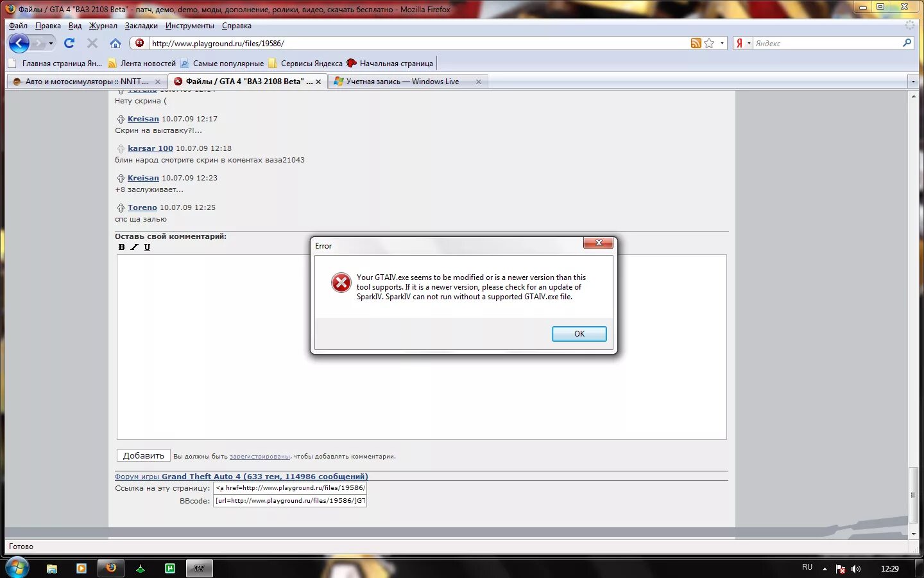This screenshot has width=924, height=578.
Task: Open the Вид menu
Action: point(75,26)
